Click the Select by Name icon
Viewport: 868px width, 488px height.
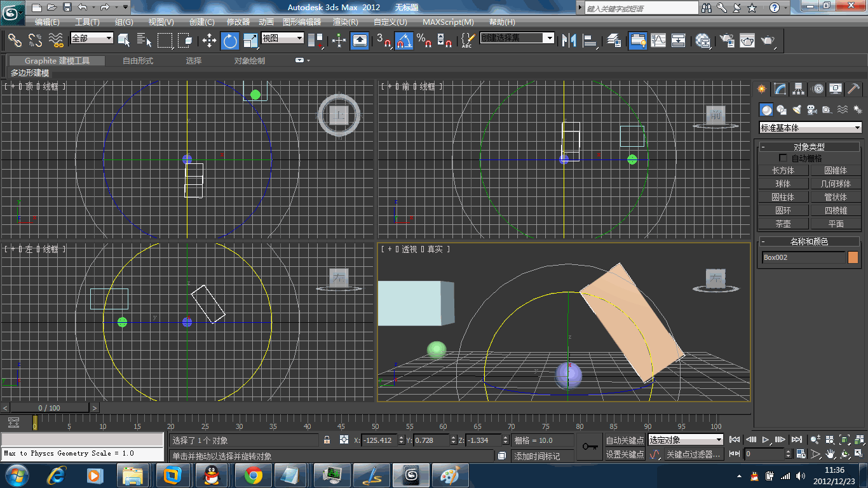click(144, 41)
